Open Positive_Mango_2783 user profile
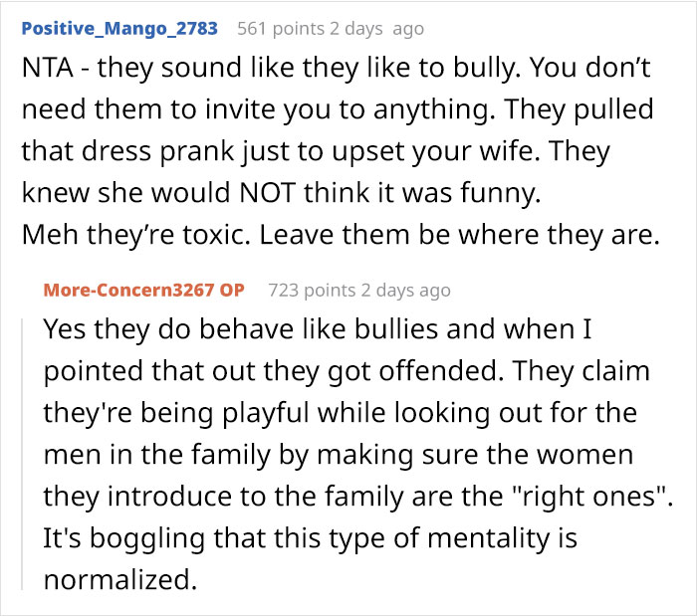 119,29
